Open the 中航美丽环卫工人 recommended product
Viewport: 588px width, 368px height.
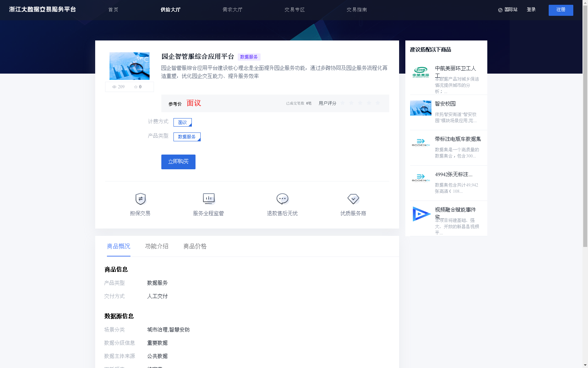click(x=455, y=72)
